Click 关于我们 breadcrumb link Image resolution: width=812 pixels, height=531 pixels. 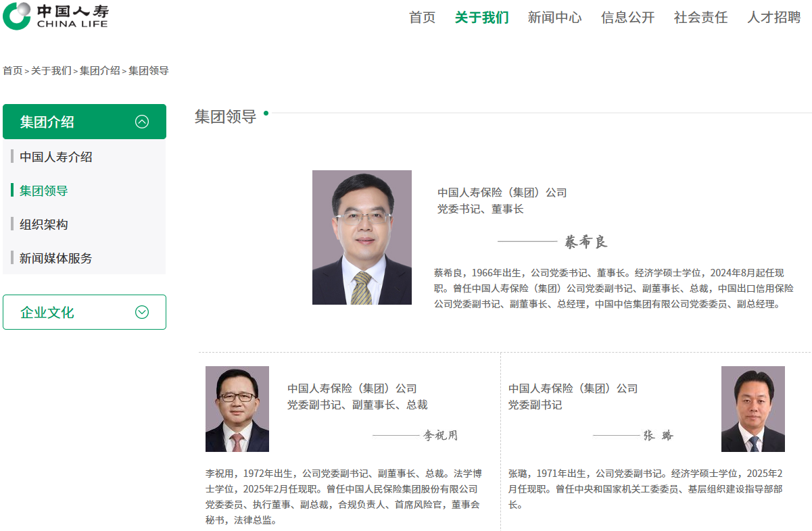(x=51, y=70)
